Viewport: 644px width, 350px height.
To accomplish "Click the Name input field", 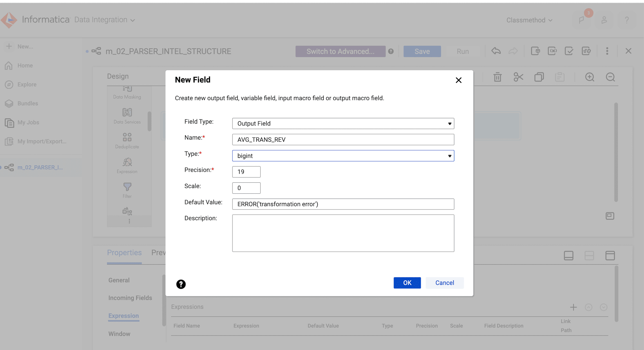I will click(x=343, y=140).
